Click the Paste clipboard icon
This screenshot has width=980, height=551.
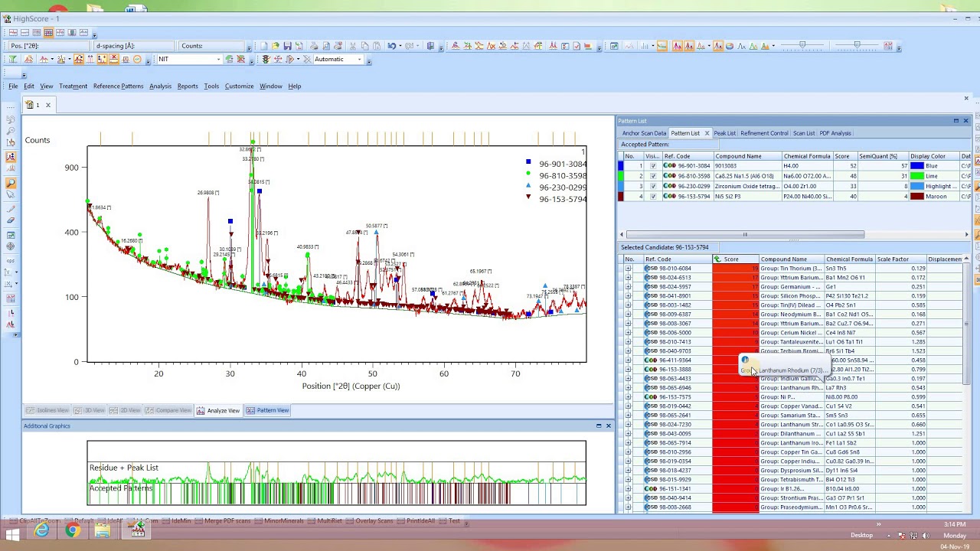[377, 46]
